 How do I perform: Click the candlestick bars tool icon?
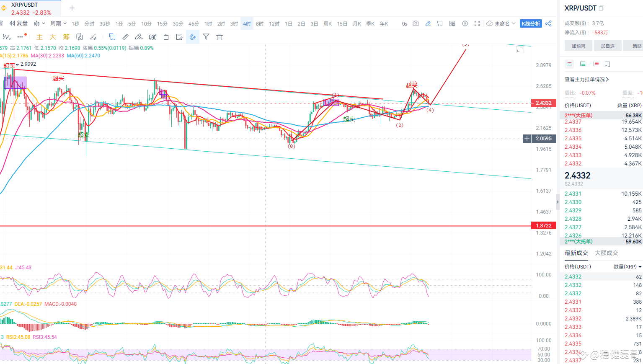coord(152,37)
